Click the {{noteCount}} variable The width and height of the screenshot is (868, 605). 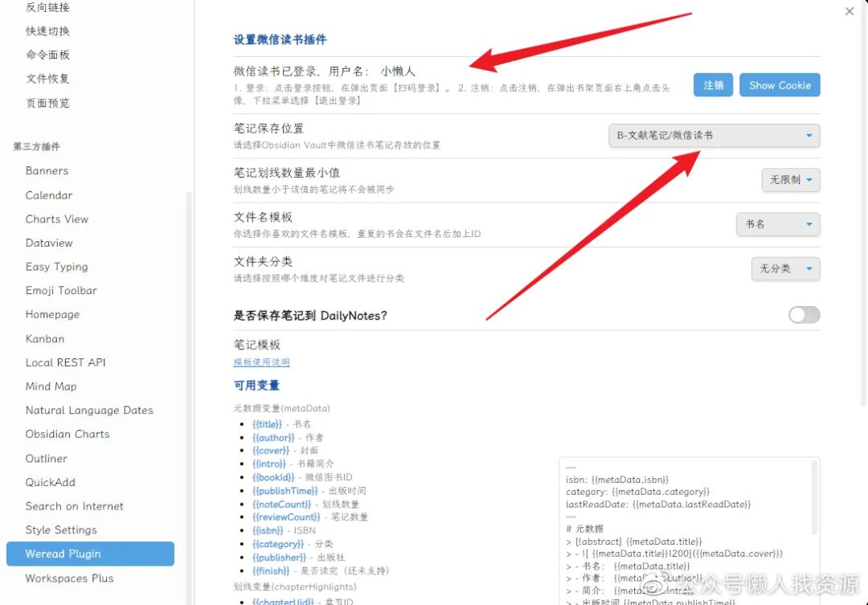click(x=282, y=504)
